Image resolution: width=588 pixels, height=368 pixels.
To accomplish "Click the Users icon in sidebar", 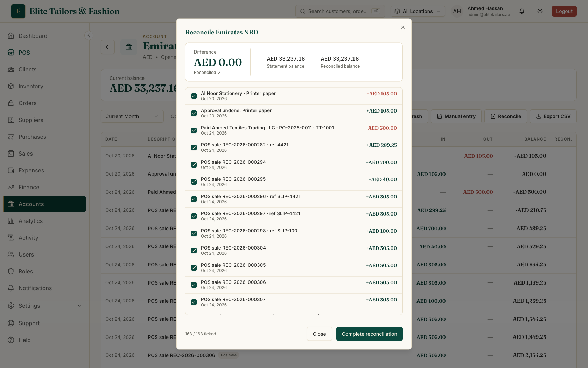I will [x=11, y=254].
